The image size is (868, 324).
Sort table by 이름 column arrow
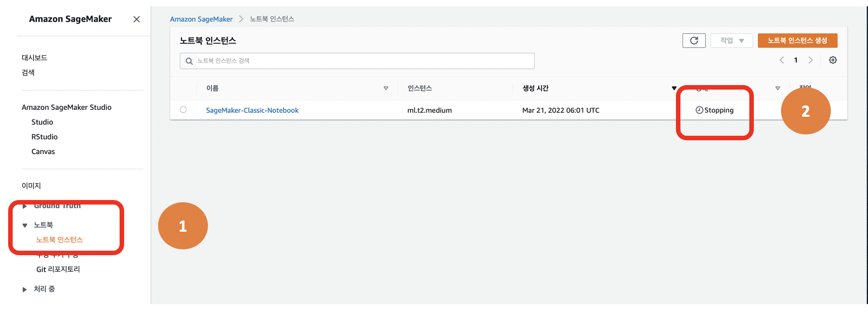pyautogui.click(x=386, y=88)
